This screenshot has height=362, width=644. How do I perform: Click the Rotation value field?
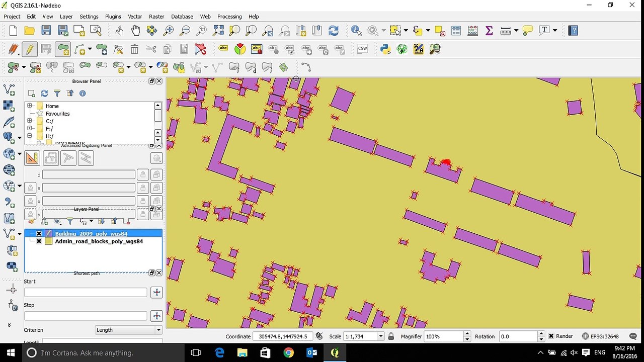[x=518, y=336]
